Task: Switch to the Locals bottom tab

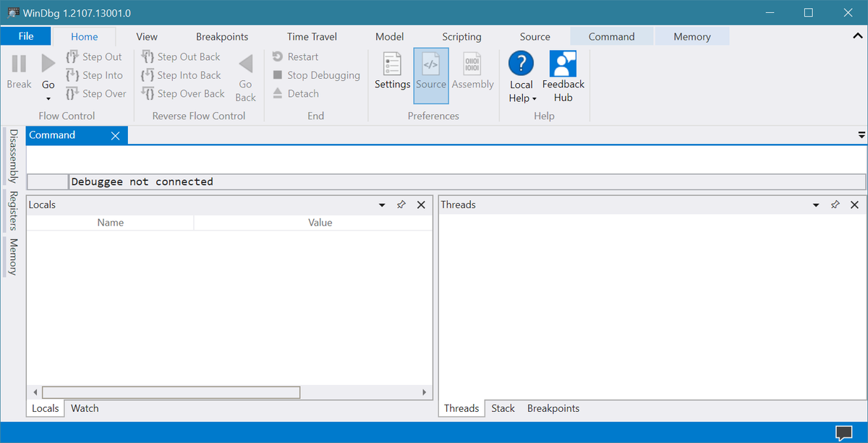Action: (x=46, y=408)
